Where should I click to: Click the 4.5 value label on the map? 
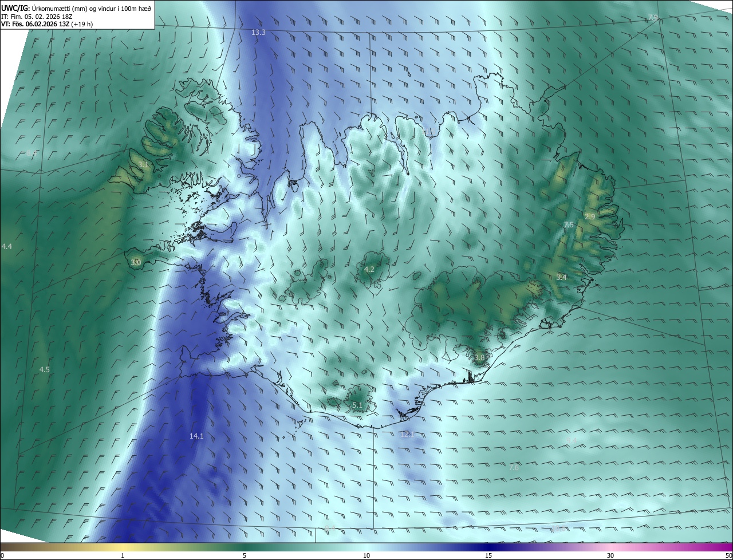[44, 370]
